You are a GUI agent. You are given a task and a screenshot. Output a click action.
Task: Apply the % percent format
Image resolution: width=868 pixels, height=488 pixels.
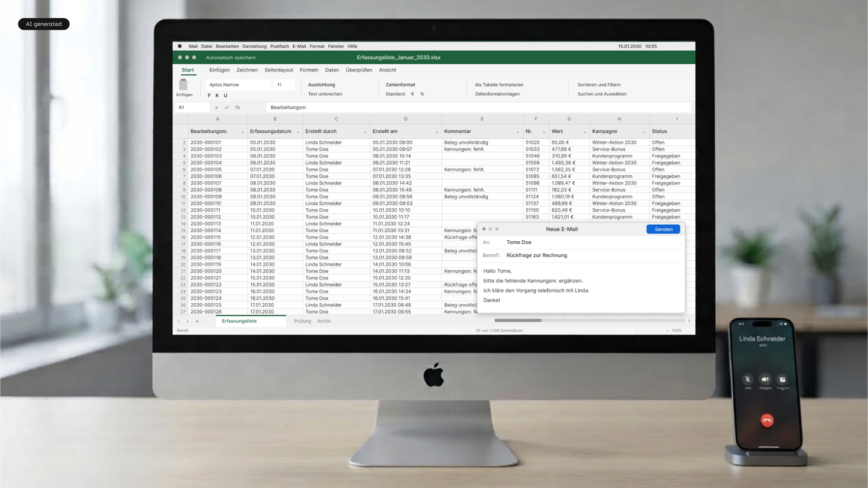[x=422, y=94]
